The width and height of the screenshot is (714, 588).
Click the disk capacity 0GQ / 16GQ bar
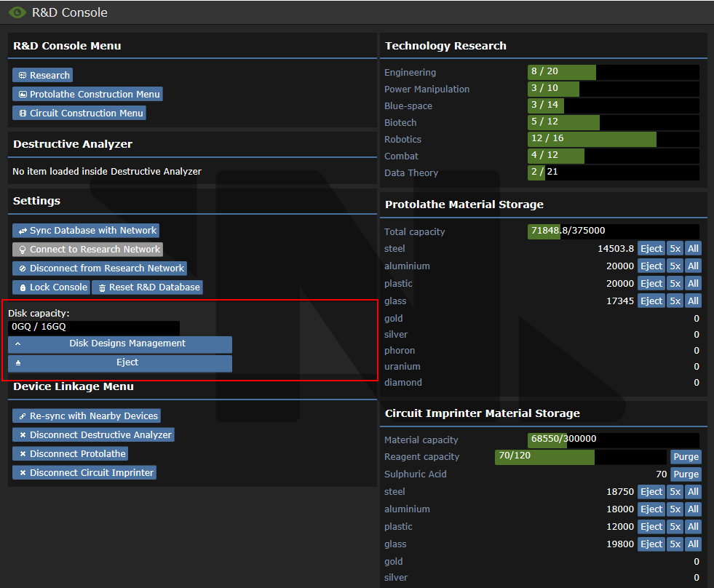coord(94,327)
